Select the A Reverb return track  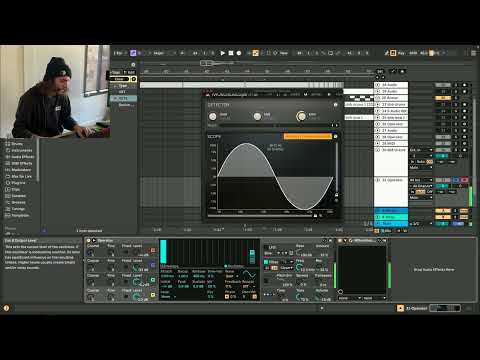click(391, 211)
